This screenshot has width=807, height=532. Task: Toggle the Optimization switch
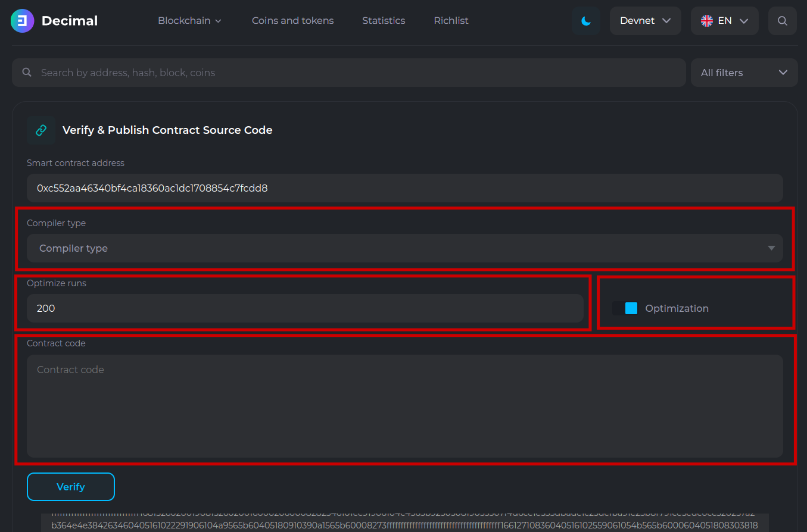pyautogui.click(x=625, y=308)
